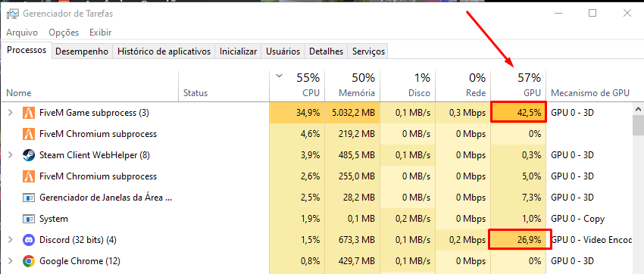644x274 pixels.
Task: Switch to the Desempenho tab
Action: (x=82, y=51)
